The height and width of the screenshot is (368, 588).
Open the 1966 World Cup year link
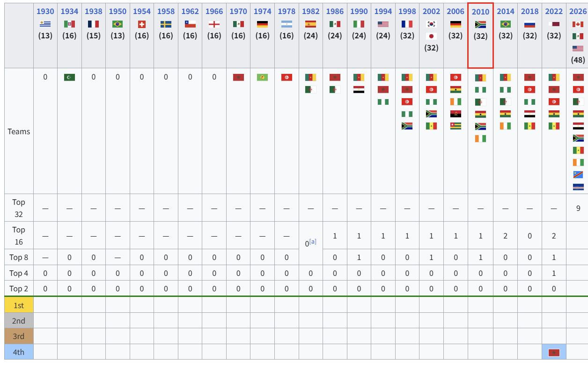[214, 11]
